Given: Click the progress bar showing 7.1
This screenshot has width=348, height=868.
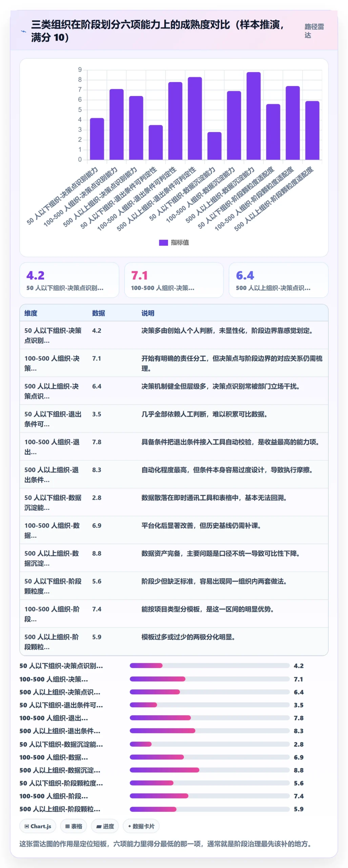Looking at the screenshot, I should (x=209, y=679).
